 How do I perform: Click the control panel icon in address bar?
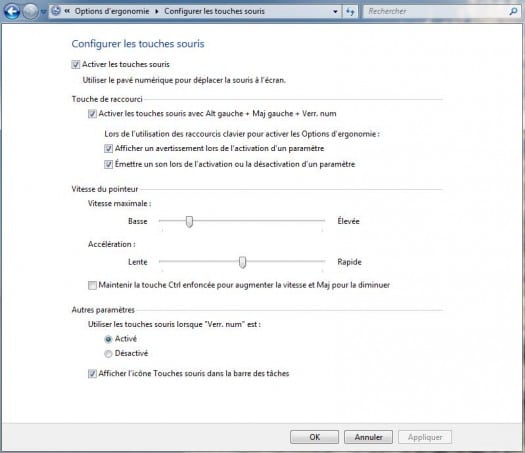pos(56,11)
